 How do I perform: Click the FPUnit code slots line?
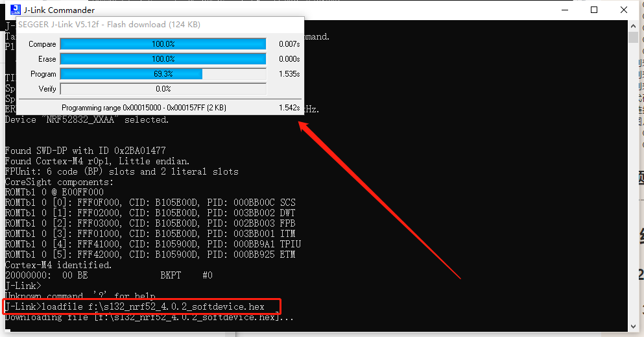click(121, 171)
